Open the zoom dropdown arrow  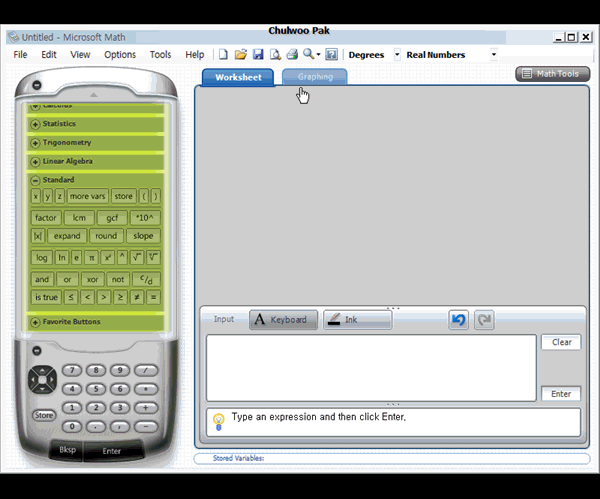(x=318, y=55)
